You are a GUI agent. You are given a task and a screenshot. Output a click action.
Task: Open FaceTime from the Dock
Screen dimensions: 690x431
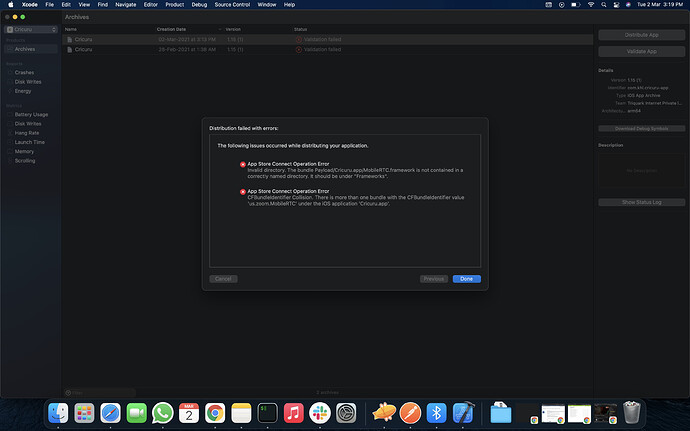pos(136,413)
